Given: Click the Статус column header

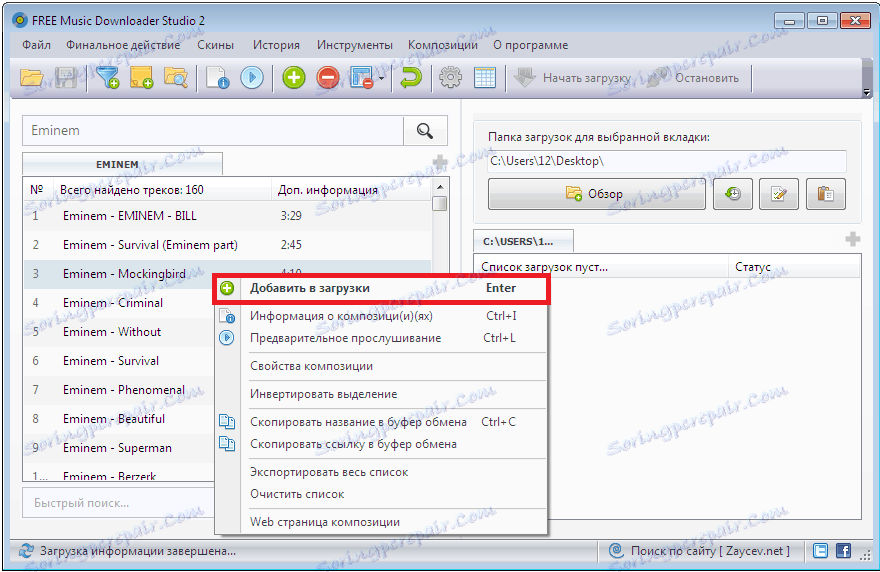Looking at the screenshot, I should [794, 267].
